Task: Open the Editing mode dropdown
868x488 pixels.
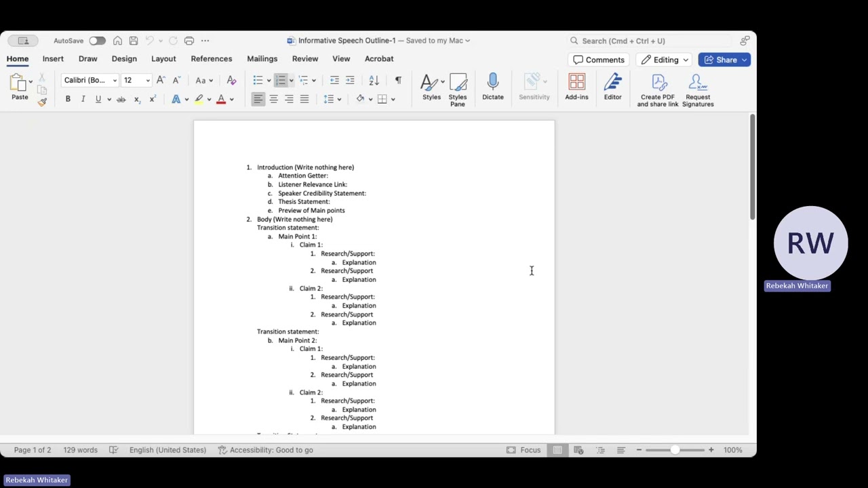Action: (665, 60)
